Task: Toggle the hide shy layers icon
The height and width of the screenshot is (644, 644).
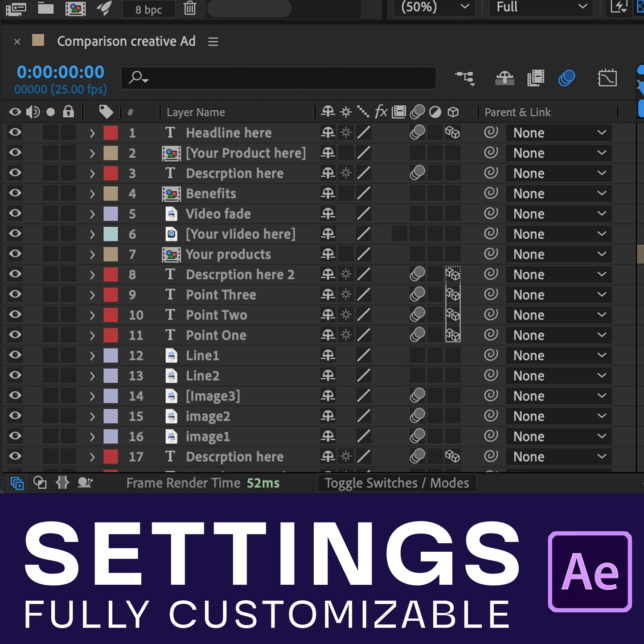Action: pos(505,78)
